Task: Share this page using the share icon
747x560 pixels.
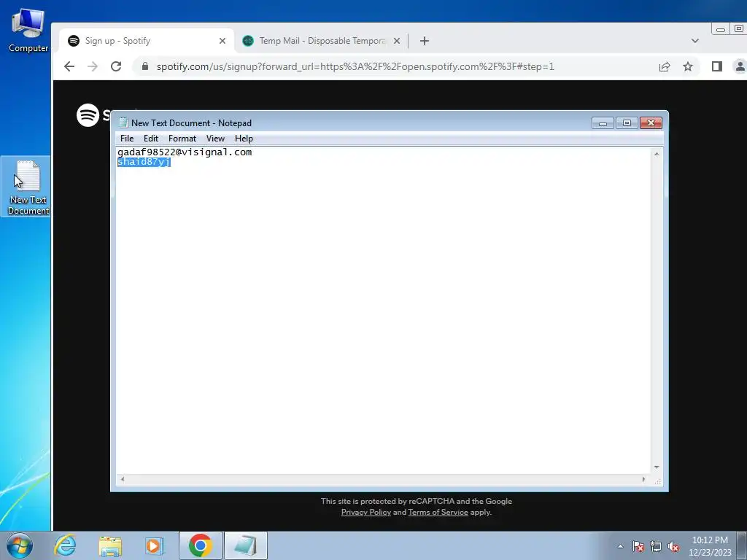Action: pyautogui.click(x=664, y=66)
